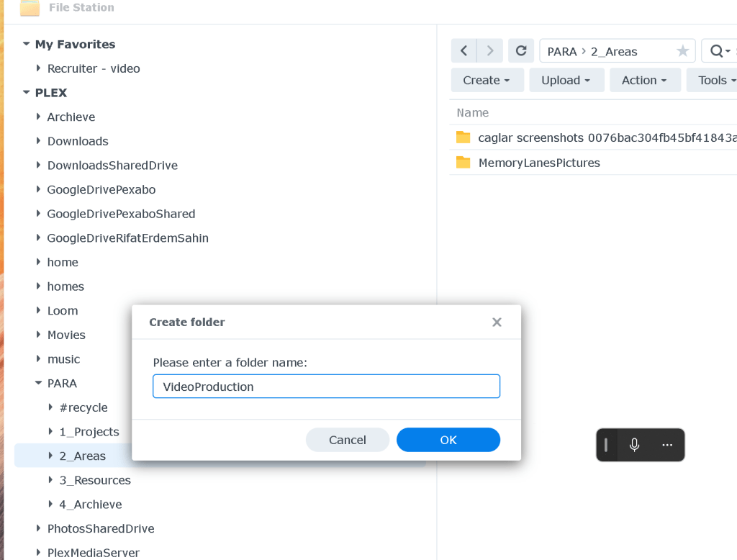
Task: Select the #recycle tree item
Action: click(x=83, y=407)
